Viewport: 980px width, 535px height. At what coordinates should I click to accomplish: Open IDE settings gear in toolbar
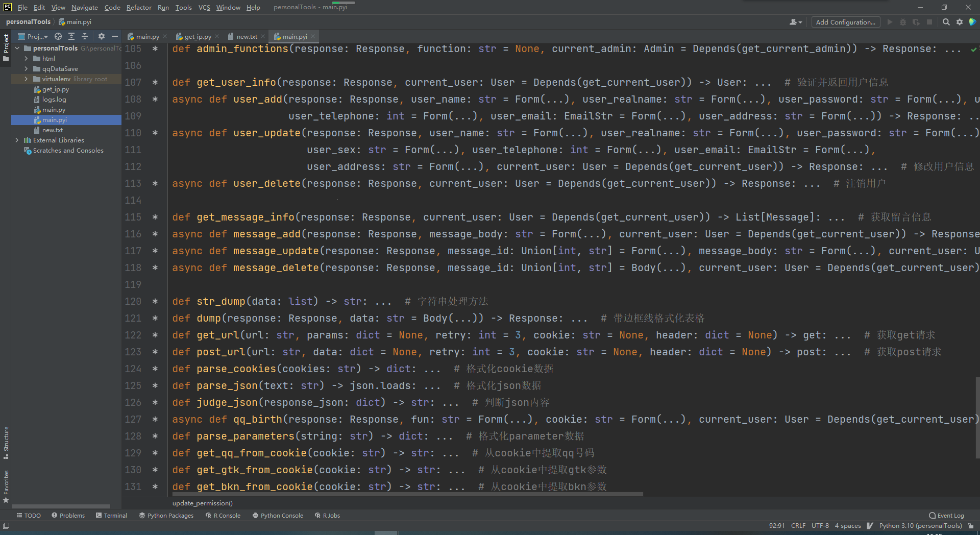(960, 22)
